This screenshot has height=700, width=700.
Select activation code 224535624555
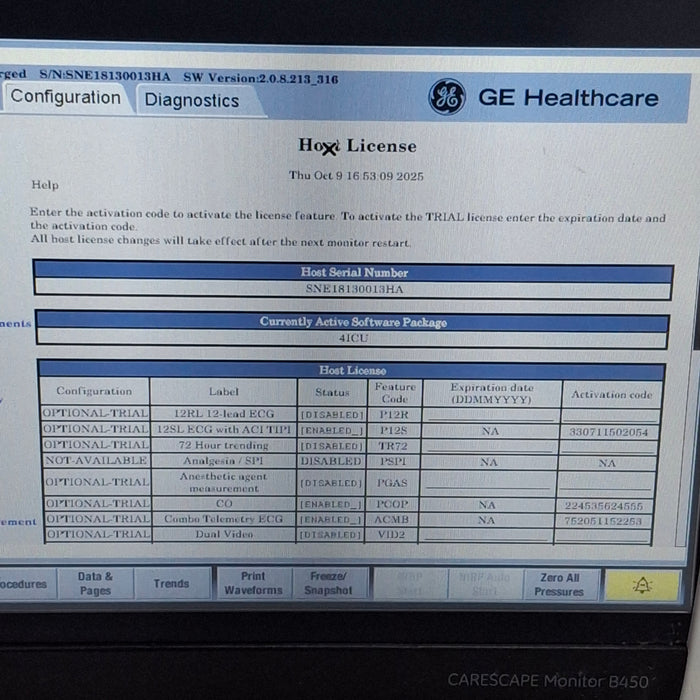604,506
